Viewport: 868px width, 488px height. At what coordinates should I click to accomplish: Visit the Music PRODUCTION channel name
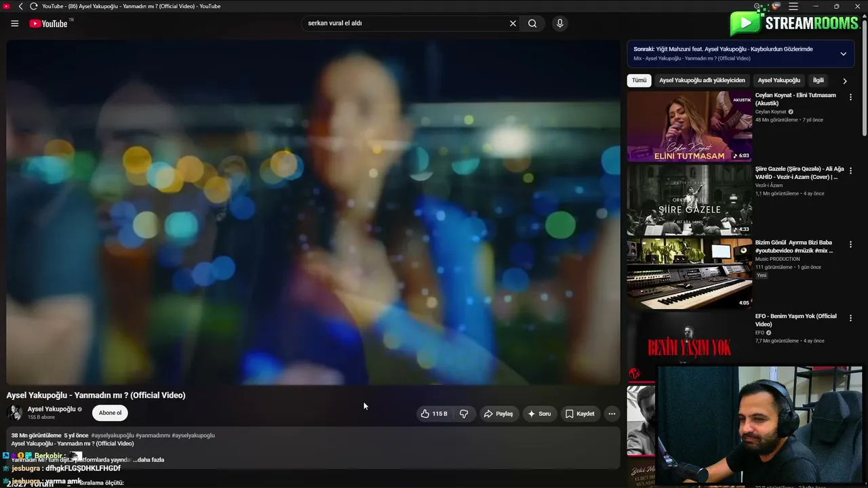tap(778, 259)
